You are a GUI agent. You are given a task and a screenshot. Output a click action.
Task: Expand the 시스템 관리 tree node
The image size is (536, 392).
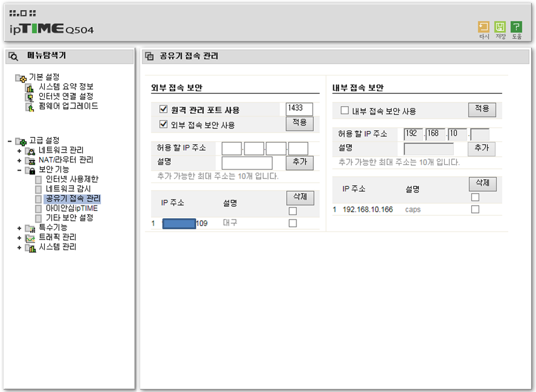point(19,247)
